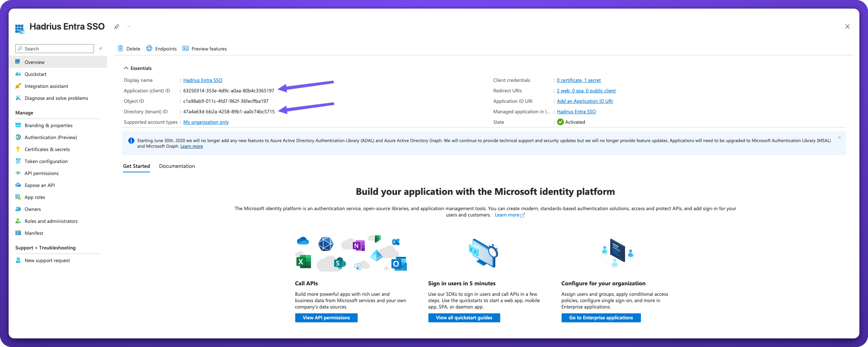Click the Branding & properties icon
The width and height of the screenshot is (868, 347).
[x=18, y=125]
